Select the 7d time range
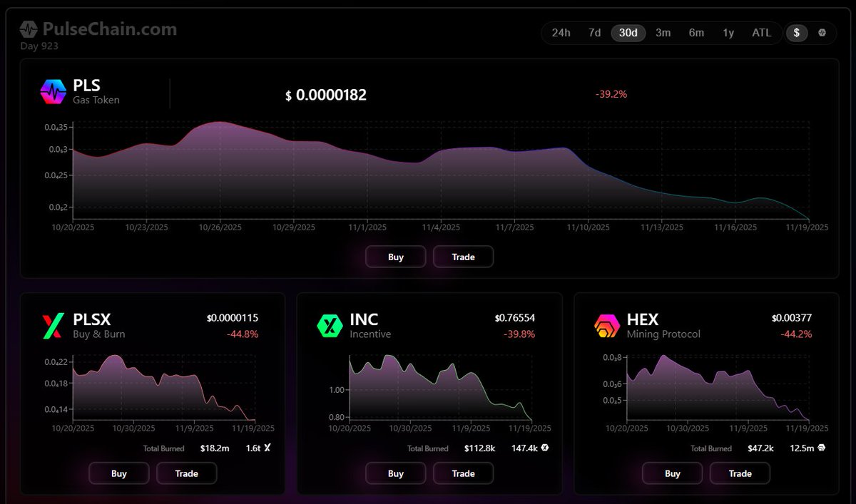This screenshot has height=504, width=856. (594, 33)
